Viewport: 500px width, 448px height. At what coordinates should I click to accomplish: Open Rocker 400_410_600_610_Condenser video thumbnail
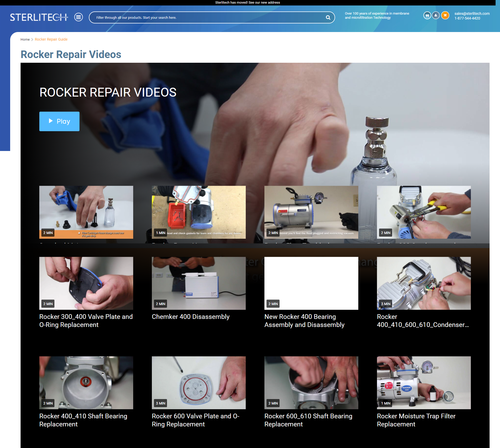(424, 283)
